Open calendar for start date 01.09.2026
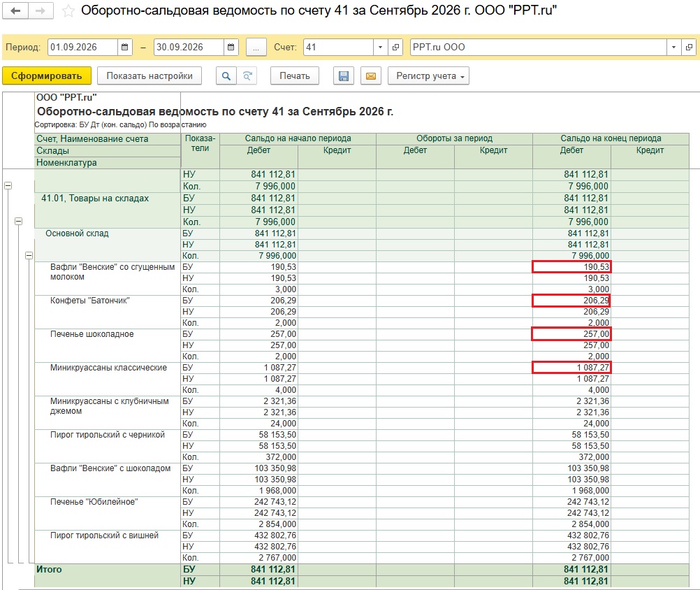 tap(125, 47)
